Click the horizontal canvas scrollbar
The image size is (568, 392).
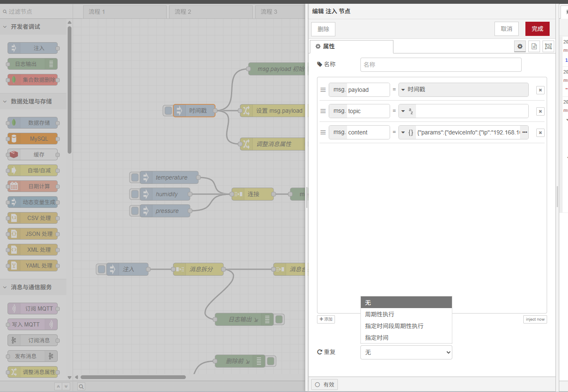click(x=133, y=377)
